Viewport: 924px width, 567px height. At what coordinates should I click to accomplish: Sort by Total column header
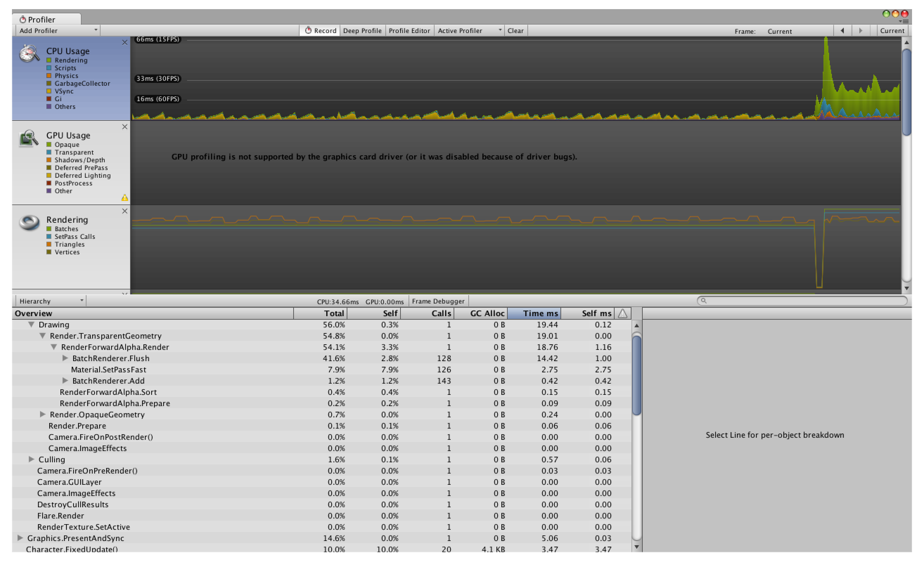[321, 313]
